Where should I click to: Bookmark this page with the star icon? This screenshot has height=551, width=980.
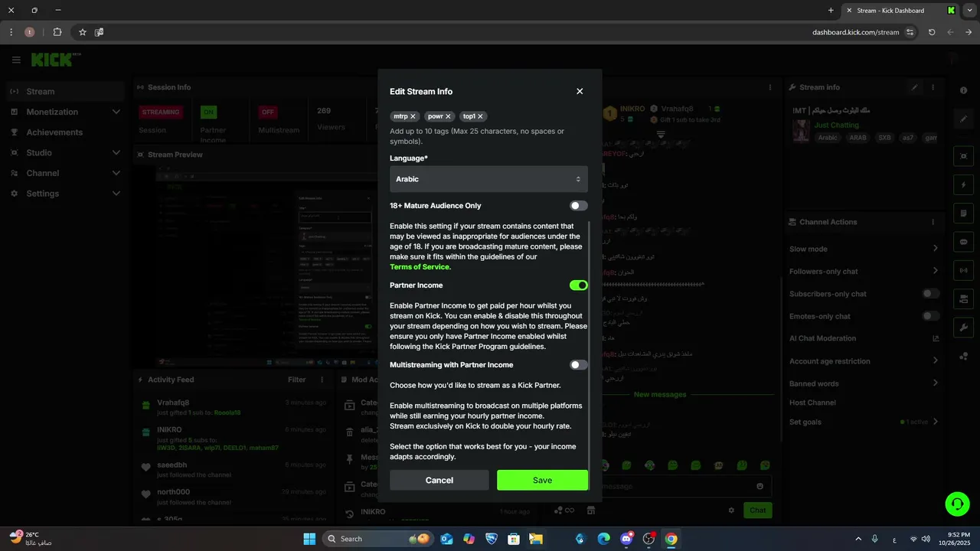point(83,32)
